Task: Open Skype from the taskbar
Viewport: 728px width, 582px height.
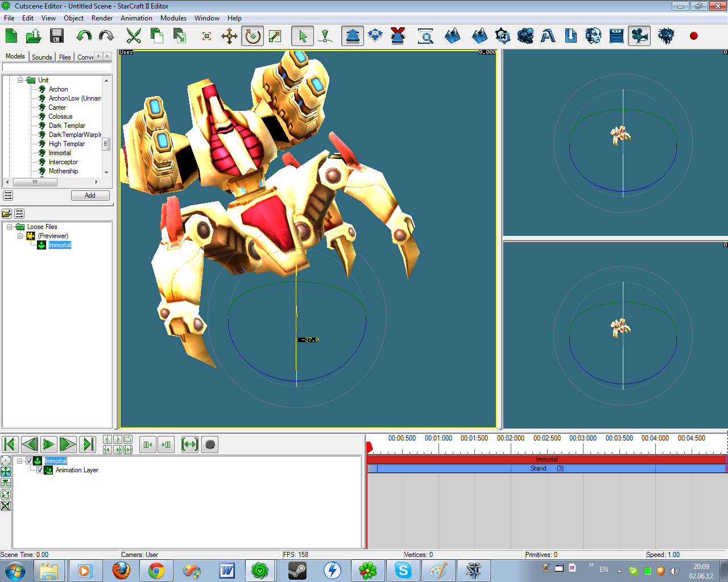Action: (403, 570)
